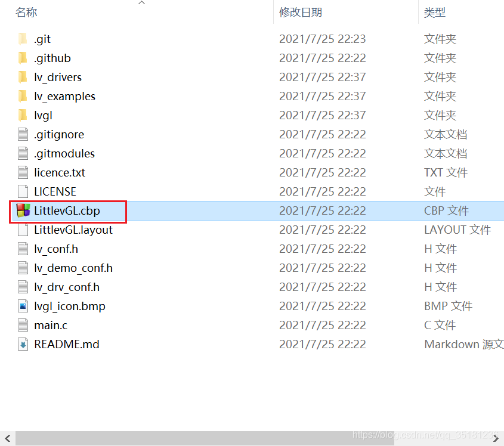This screenshot has height=446, width=504.
Task: Select the lv_demo_conf.h file icon
Action: (23, 268)
